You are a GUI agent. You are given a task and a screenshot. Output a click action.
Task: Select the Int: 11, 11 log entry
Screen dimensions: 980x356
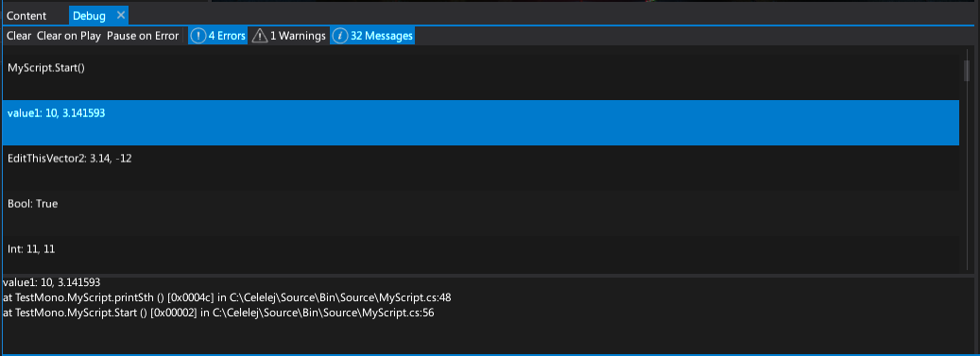[481, 254]
